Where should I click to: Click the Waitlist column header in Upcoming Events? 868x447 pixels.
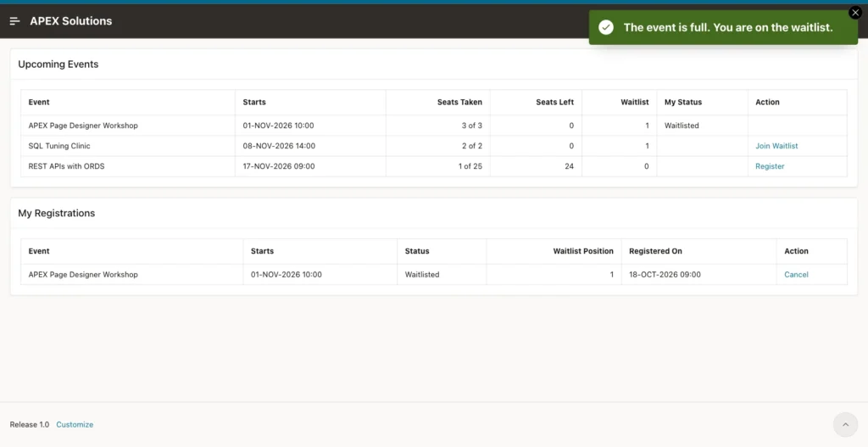[x=634, y=102]
